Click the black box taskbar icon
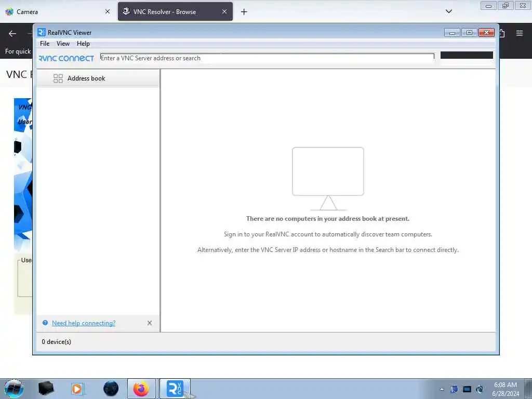 coord(46,389)
